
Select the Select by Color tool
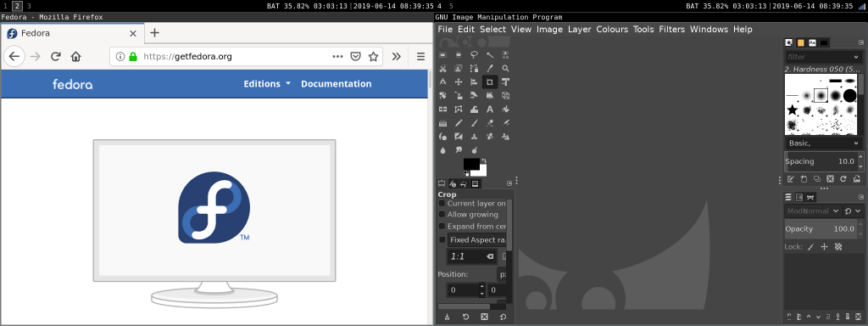click(505, 55)
